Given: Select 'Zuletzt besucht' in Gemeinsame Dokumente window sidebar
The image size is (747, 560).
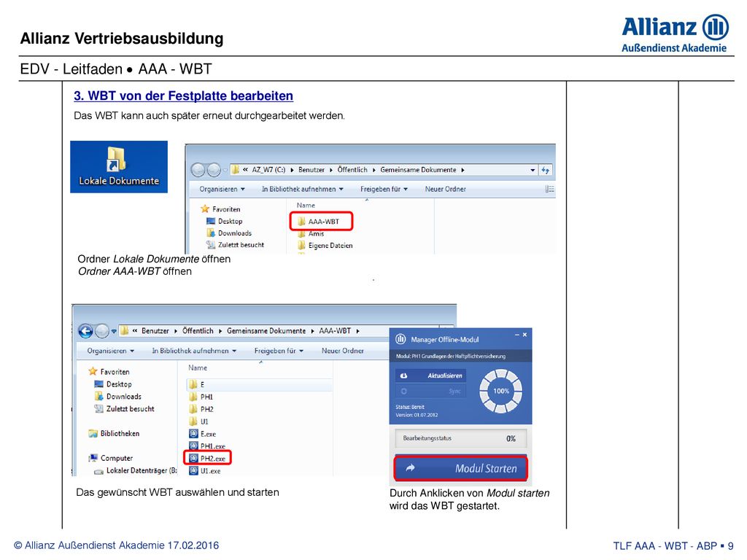Looking at the screenshot, I should click(x=235, y=245).
